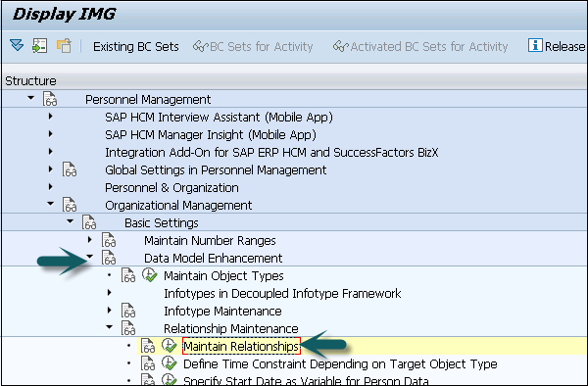Image resolution: width=588 pixels, height=386 pixels.
Task: Click the yellow change release notes toolbar icon
Action: point(64,46)
